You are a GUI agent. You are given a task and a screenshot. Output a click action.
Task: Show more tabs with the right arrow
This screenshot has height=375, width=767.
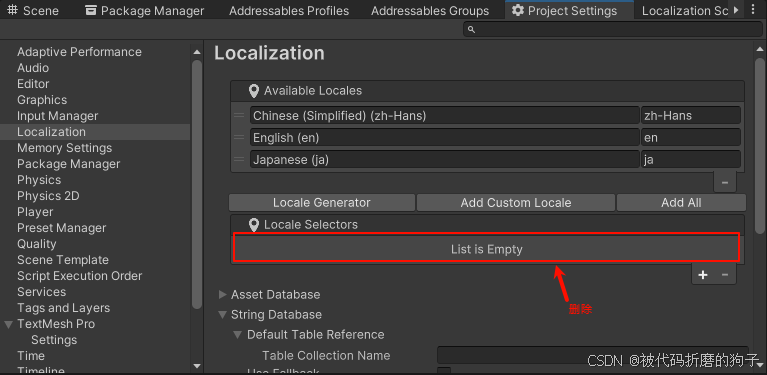736,10
